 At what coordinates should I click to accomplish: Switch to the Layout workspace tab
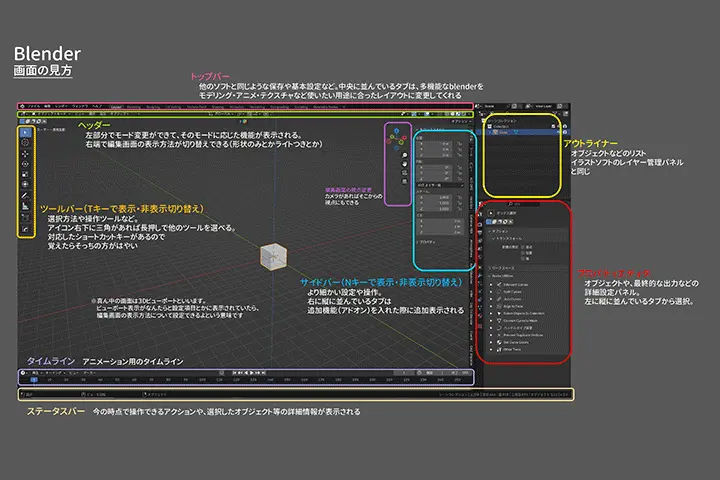point(117,107)
